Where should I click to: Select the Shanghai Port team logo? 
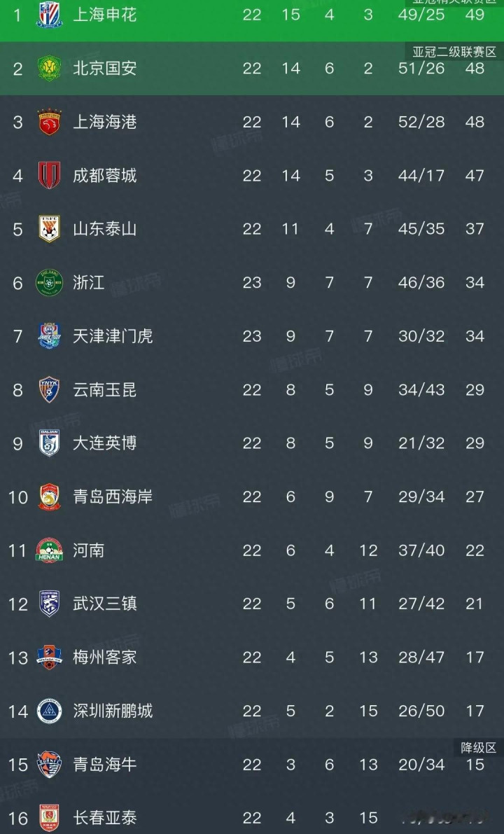click(49, 122)
